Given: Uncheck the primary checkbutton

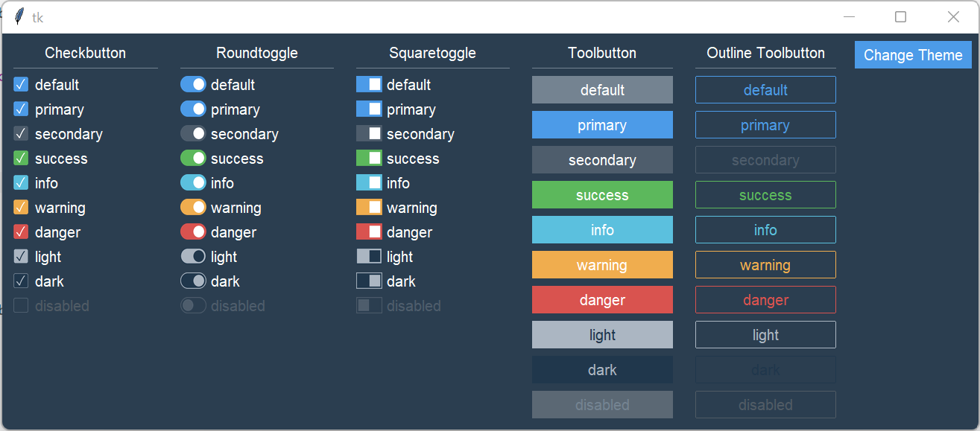Looking at the screenshot, I should click(21, 109).
